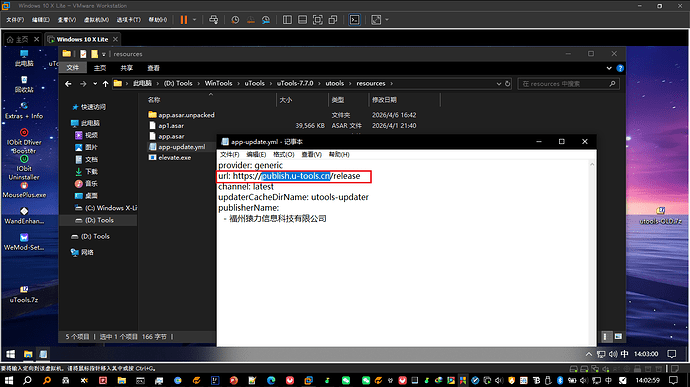Toggle the VMware library sidebar view icon
The height and width of the screenshot is (387, 690).
pyautogui.click(x=287, y=19)
